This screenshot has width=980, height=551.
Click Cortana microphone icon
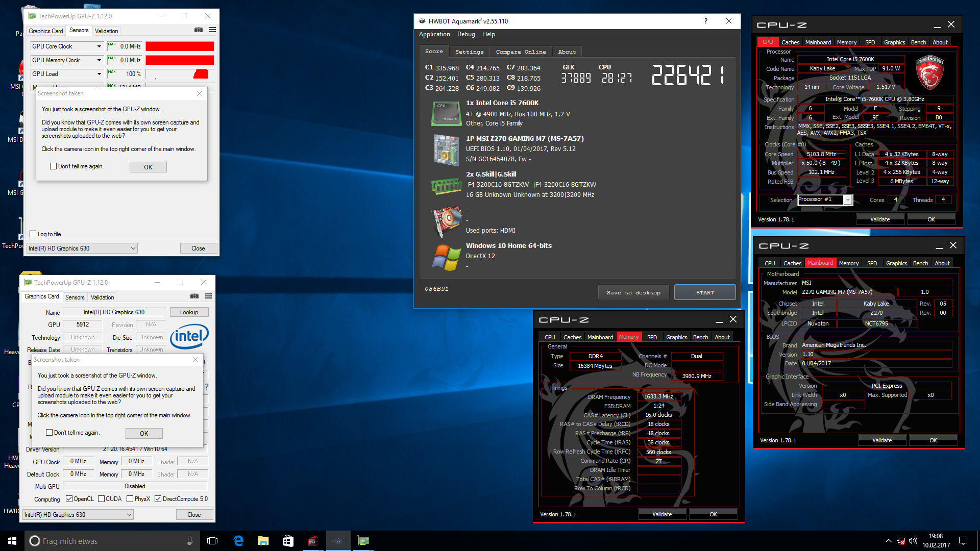tap(189, 541)
